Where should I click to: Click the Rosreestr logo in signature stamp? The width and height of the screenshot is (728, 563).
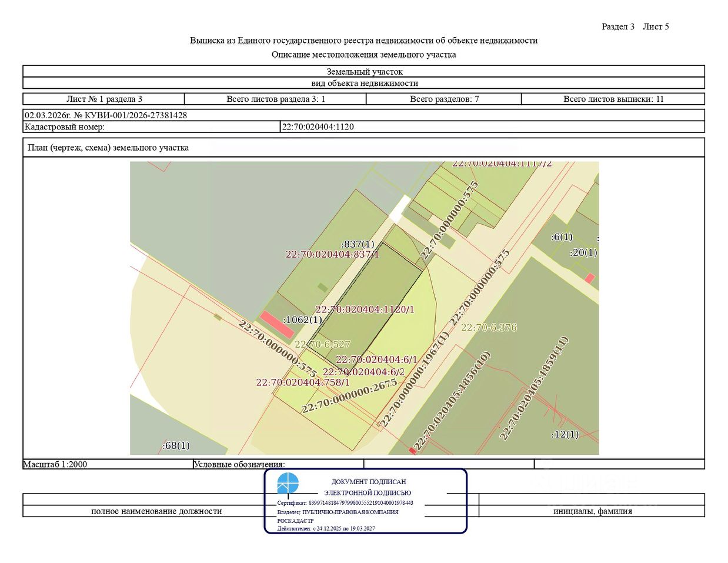[x=288, y=483]
